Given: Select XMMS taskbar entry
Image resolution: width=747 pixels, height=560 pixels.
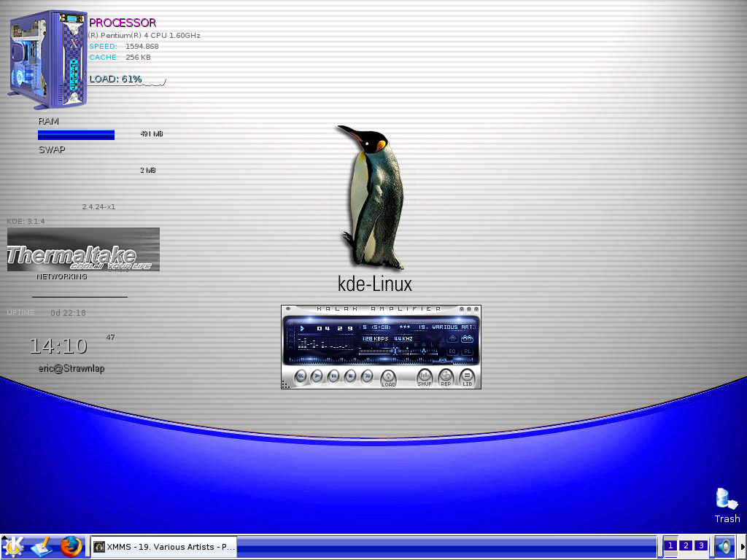Looking at the screenshot, I should [164, 547].
